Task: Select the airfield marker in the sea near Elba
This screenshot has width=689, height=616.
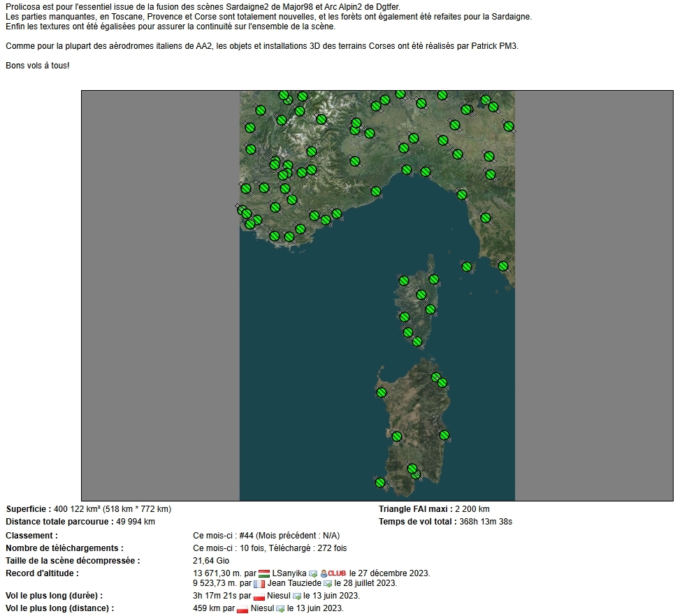Action: 467,267
